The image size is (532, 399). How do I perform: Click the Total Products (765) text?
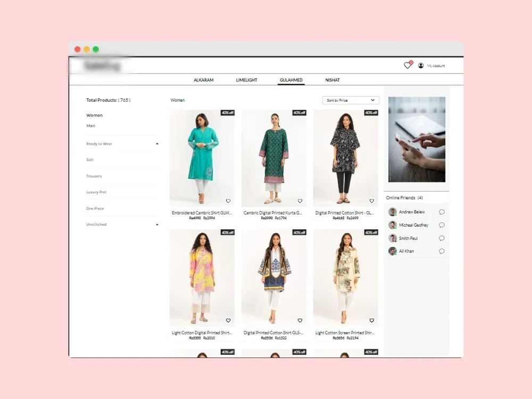tap(108, 100)
